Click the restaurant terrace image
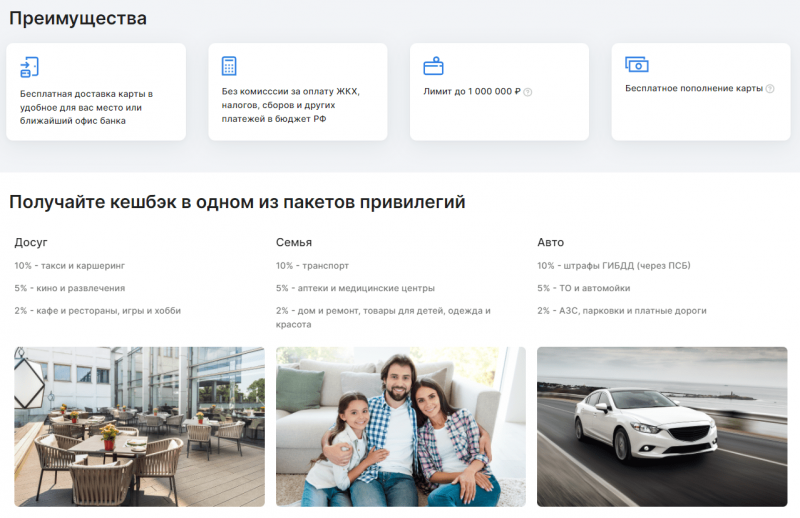Image resolution: width=800 pixels, height=518 pixels. point(139,427)
